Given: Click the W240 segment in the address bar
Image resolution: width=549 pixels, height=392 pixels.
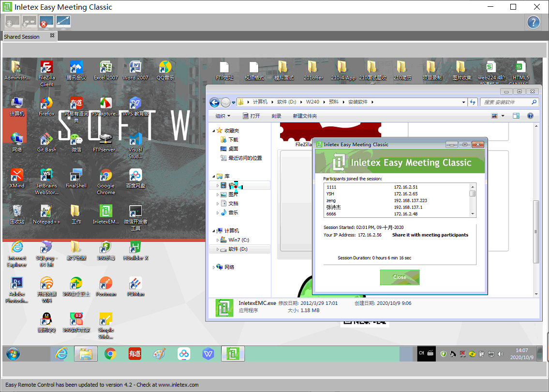Looking at the screenshot, I should click(x=312, y=102).
